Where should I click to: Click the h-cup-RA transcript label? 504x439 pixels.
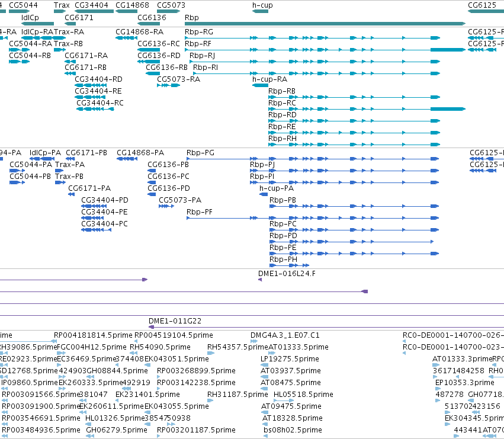(269, 79)
